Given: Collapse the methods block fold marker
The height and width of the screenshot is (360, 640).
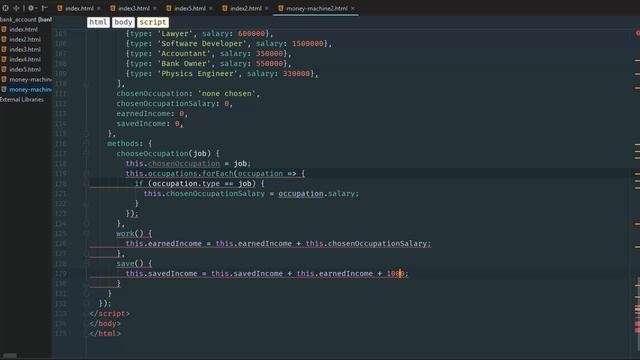Looking at the screenshot, I should [x=86, y=144].
